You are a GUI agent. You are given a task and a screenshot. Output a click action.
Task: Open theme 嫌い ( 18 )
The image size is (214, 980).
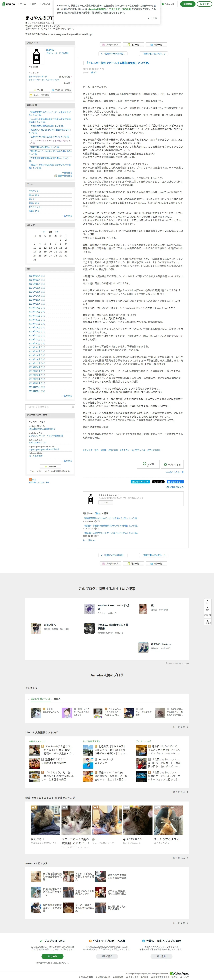click(x=34, y=195)
